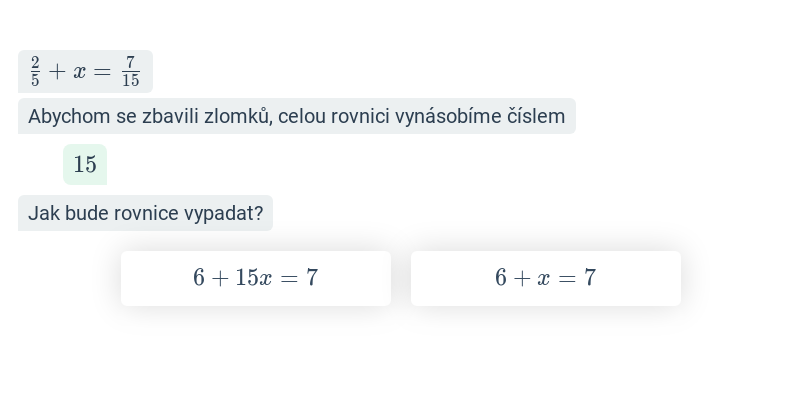Click the 6 in the left answer option

pos(199,278)
